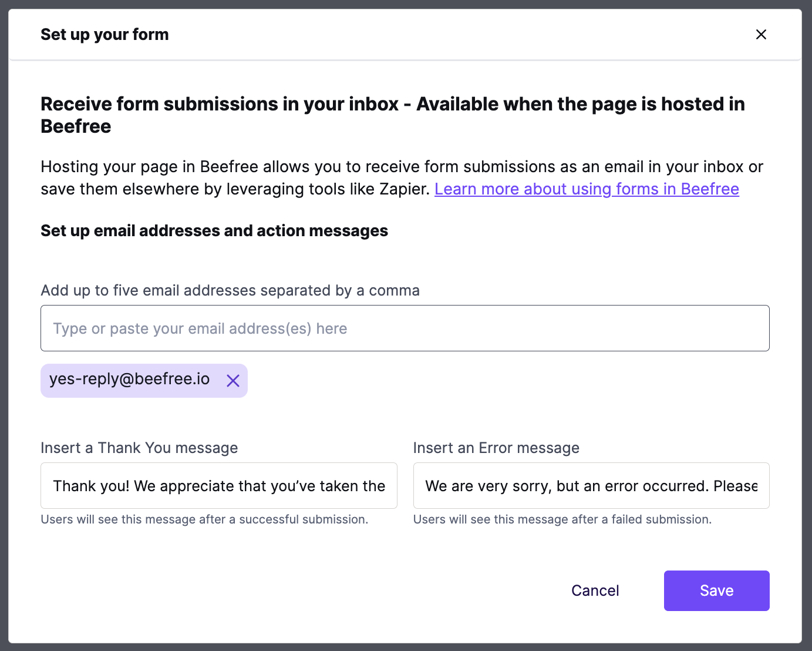Click the word Zapier in the description
812x651 pixels.
point(405,189)
